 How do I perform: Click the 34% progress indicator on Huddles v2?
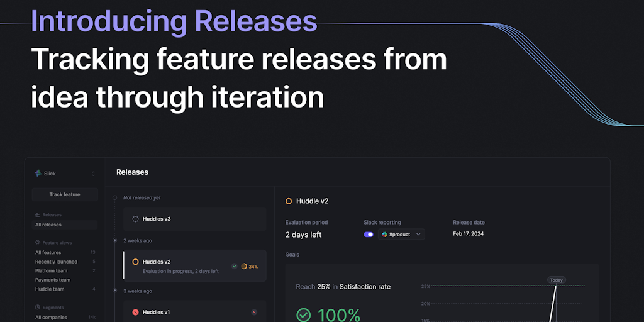[249, 267]
